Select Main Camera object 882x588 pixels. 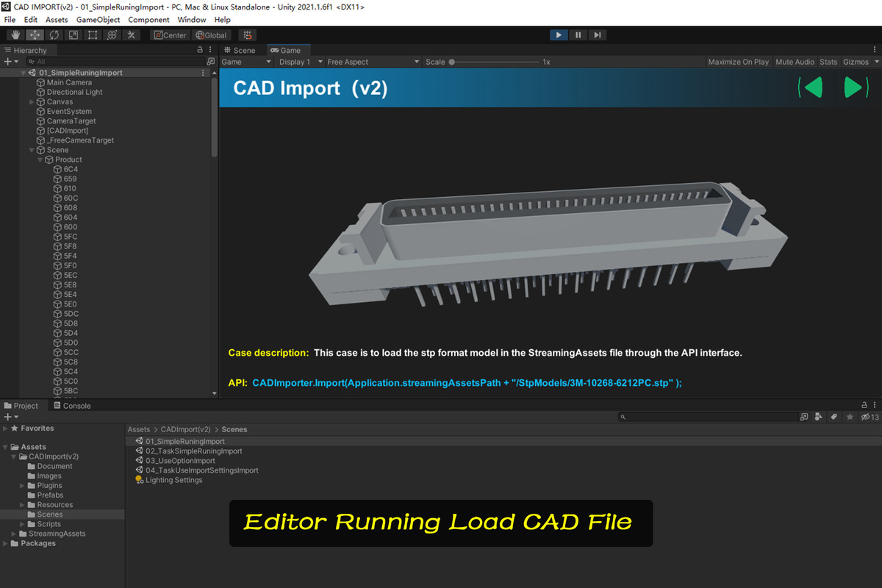coord(64,82)
